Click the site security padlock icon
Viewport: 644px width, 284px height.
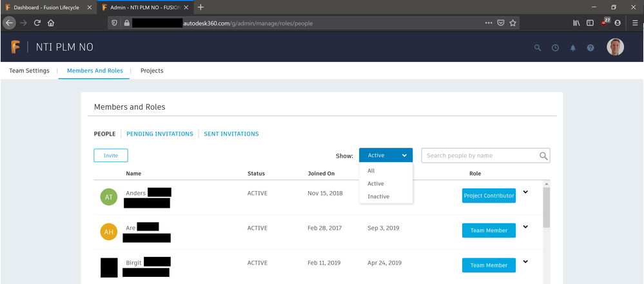coord(126,23)
